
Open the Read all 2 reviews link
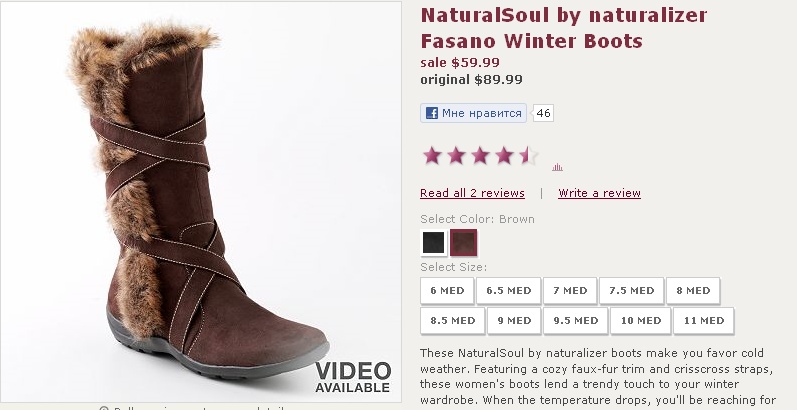pos(472,193)
